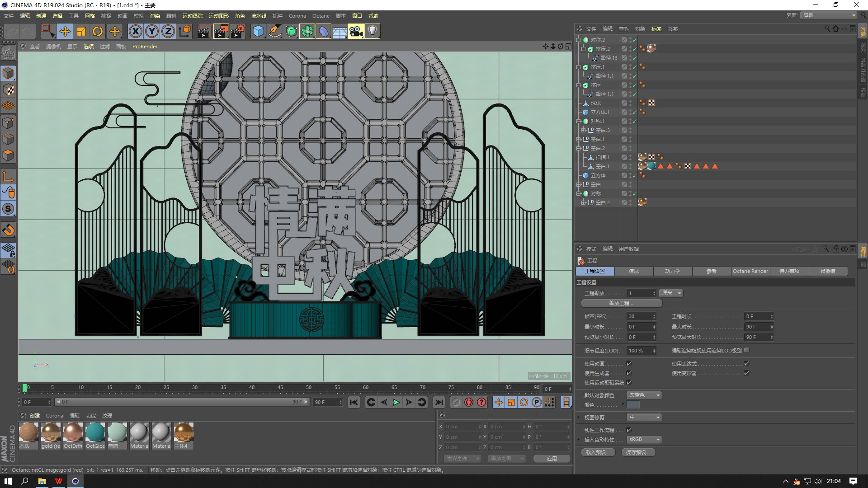Toggle the 使用表达式 checkbox
The height and width of the screenshot is (488, 868).
click(746, 363)
